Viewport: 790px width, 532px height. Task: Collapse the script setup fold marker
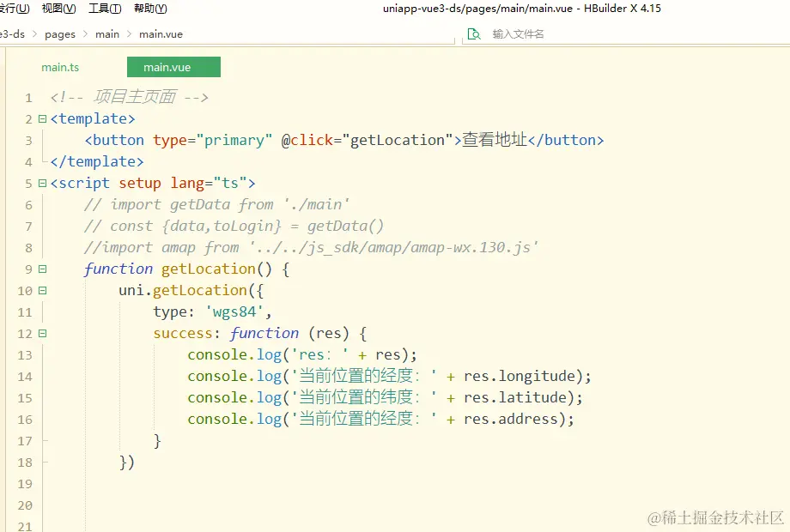pyautogui.click(x=42, y=184)
